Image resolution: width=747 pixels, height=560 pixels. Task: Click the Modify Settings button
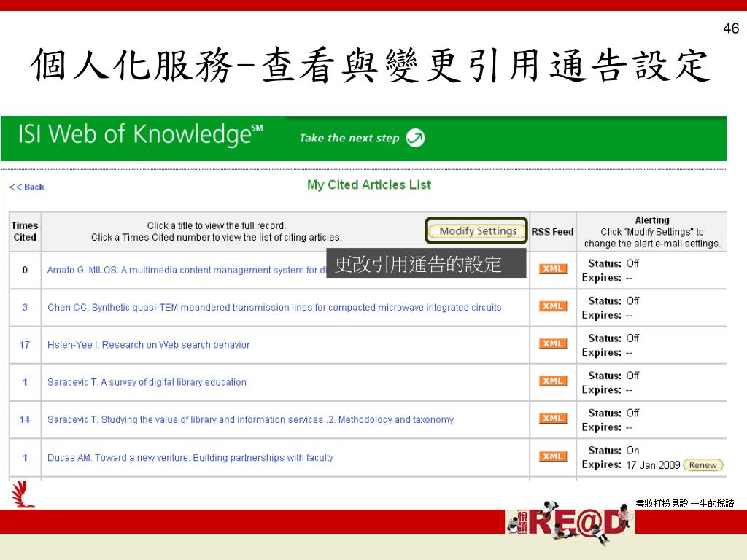[x=476, y=231]
